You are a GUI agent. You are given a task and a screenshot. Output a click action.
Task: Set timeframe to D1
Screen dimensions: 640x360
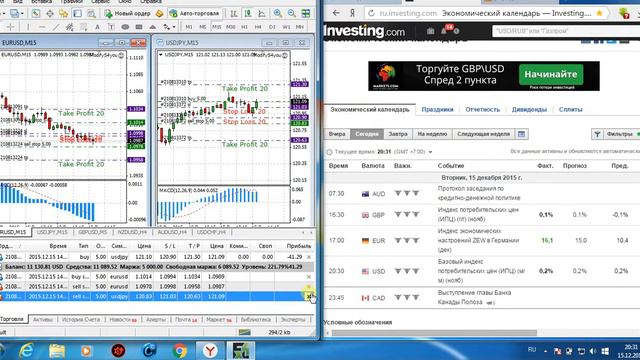pyautogui.click(x=272, y=27)
